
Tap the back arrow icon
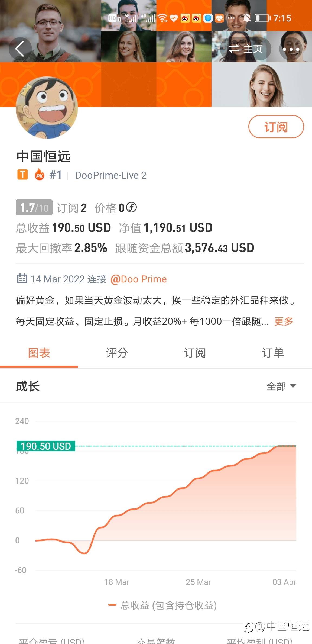[x=20, y=49]
